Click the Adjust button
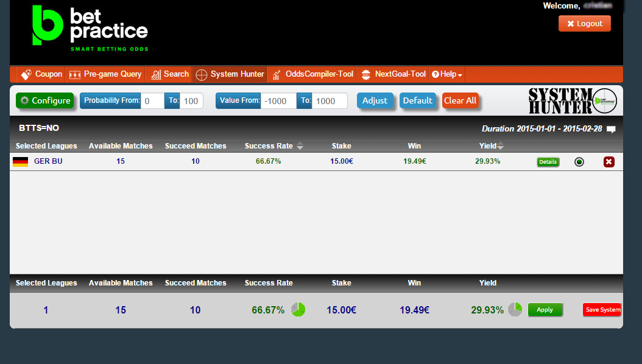Screen dimensions: 642x364 375,100
